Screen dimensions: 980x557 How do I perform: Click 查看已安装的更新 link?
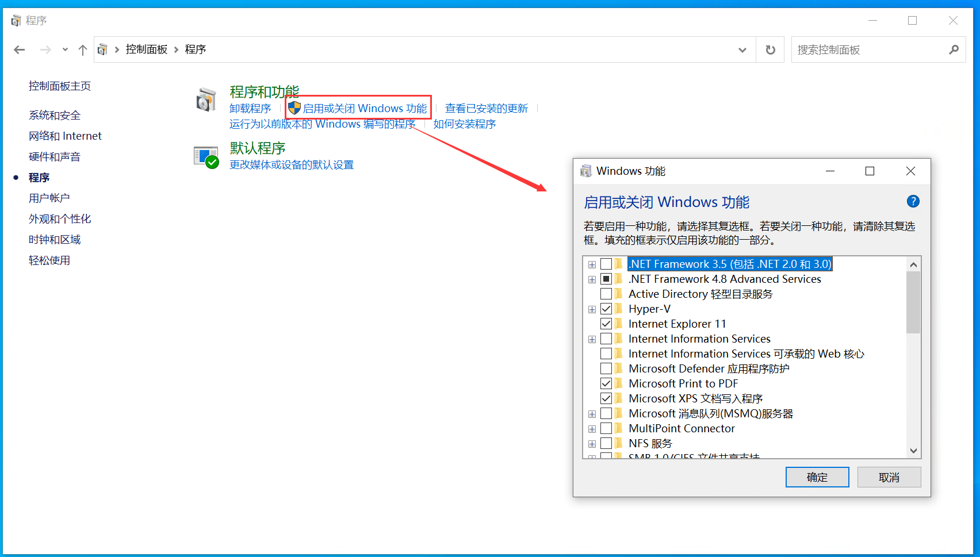[487, 109]
